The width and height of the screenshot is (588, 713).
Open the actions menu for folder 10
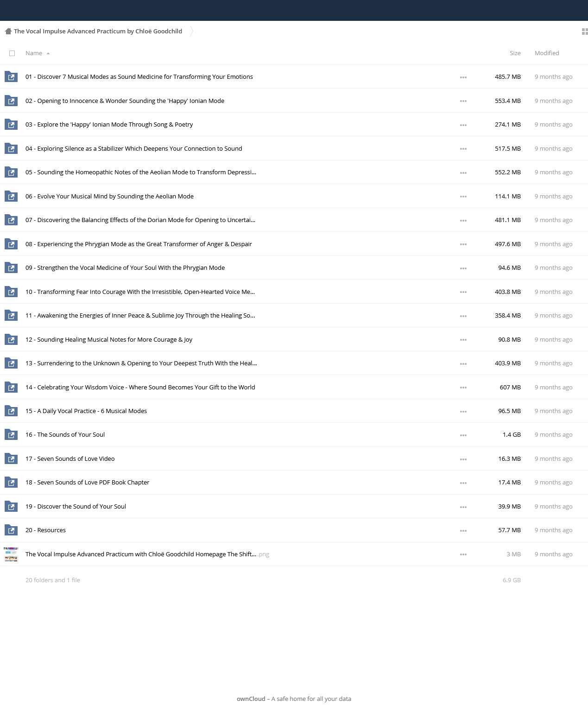coord(463,292)
